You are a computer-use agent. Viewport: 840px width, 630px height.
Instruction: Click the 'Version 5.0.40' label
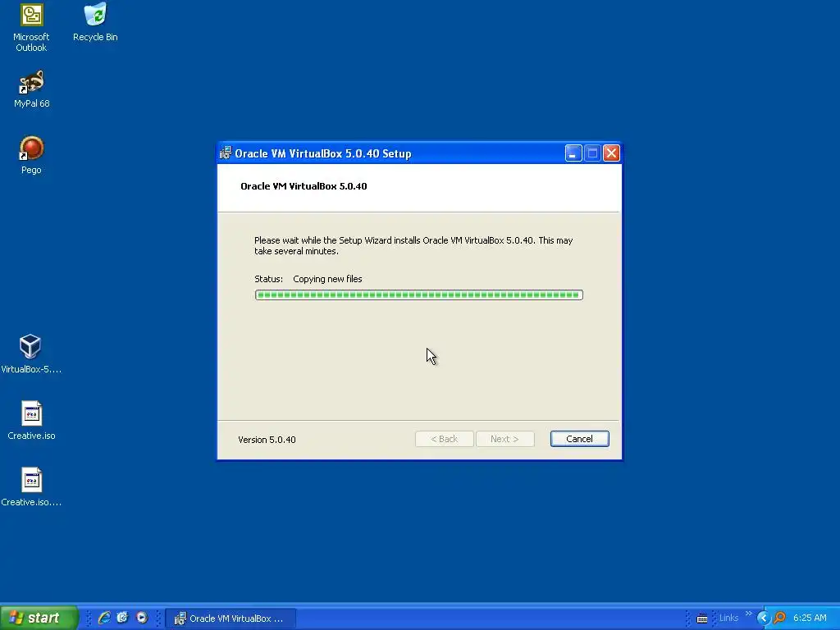tap(267, 440)
